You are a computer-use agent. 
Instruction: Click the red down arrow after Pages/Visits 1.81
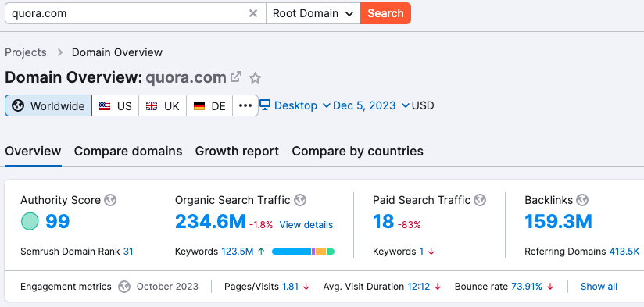pos(306,287)
